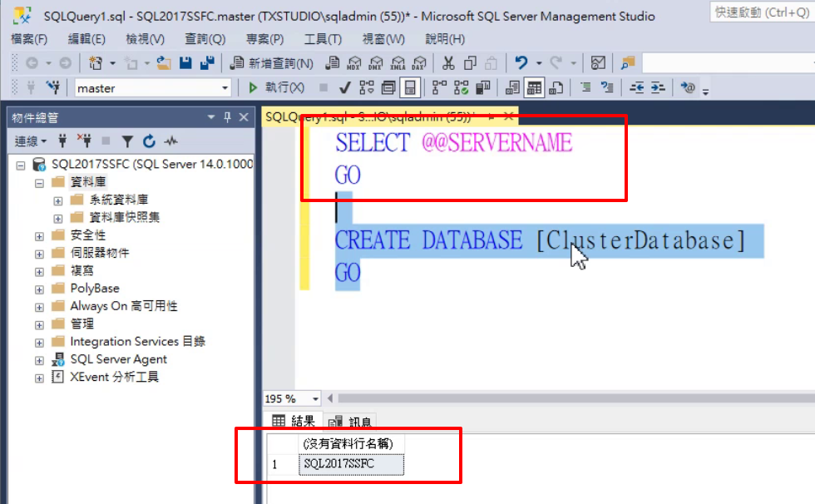815x504 pixels.
Task: Open the Undo history dropdown arrow
Action: click(539, 63)
